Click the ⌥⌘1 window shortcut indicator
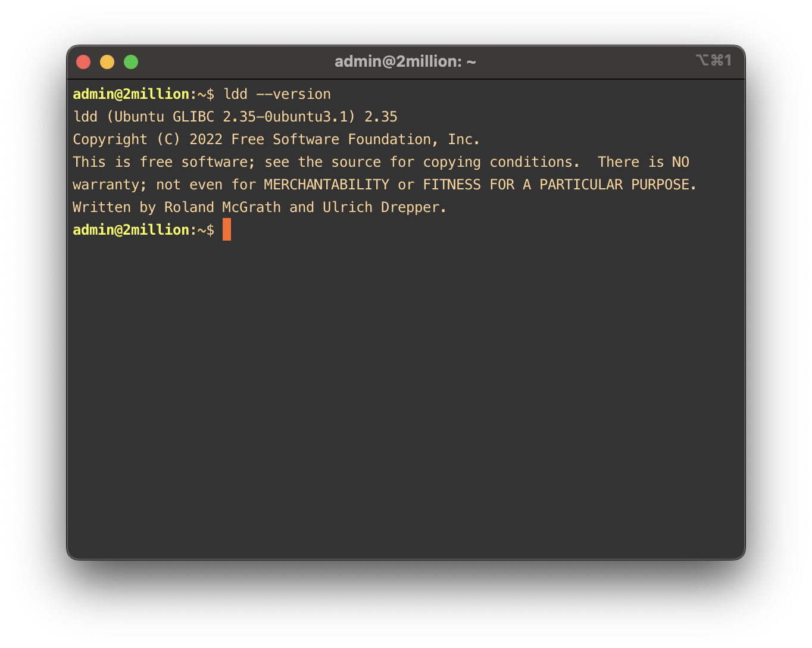Screen dimensions: 812x648 [713, 61]
